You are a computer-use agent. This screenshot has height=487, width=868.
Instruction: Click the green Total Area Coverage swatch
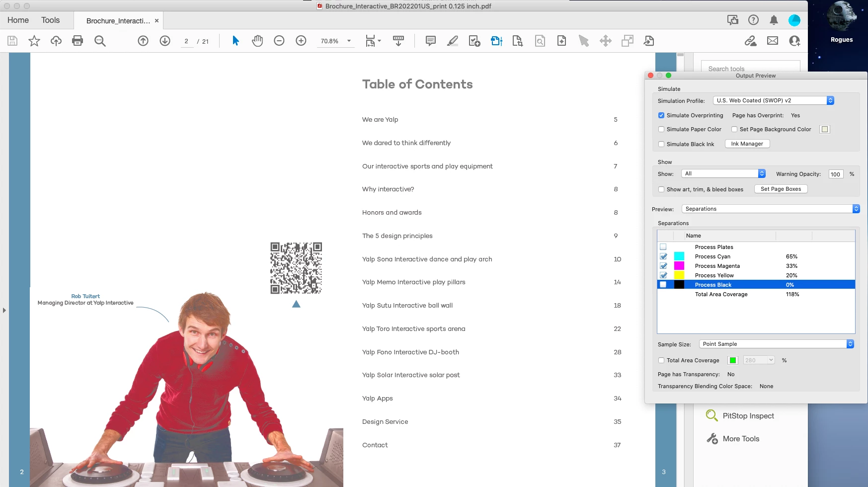click(x=732, y=360)
